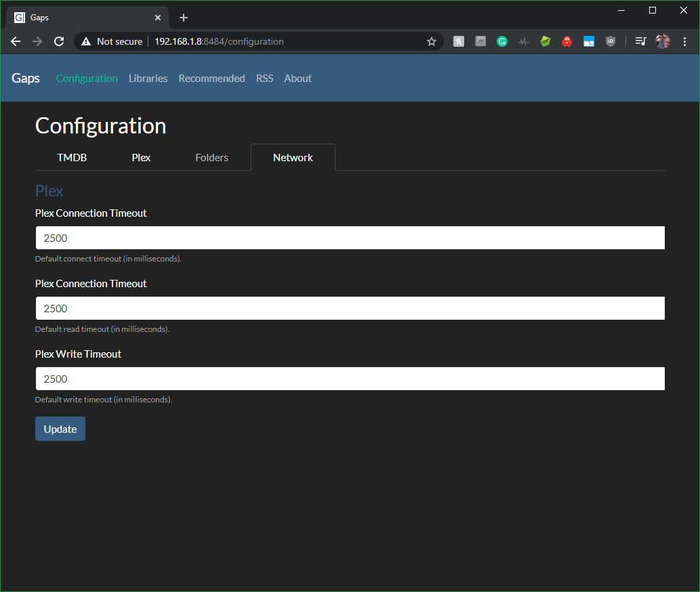Click the browser address bar URL
The width and height of the screenshot is (700, 592).
tap(219, 41)
